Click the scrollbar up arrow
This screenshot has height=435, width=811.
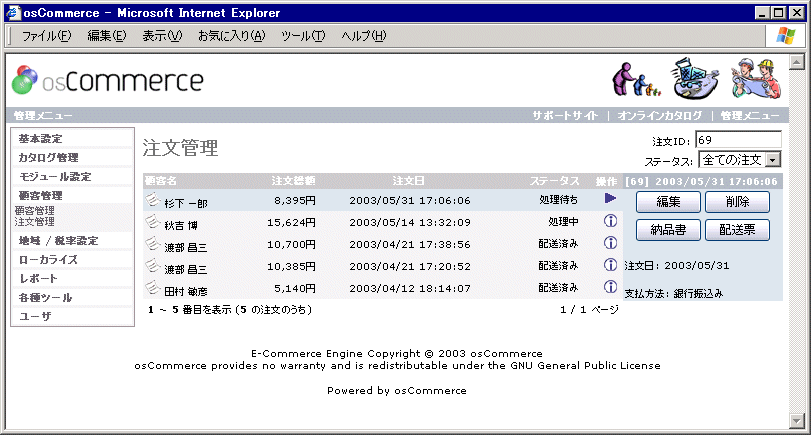point(797,62)
